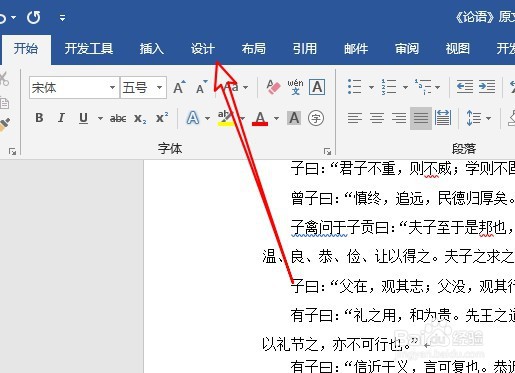515x373 pixels.
Task: Expand the bullets library dropdown arrow
Action: tap(371, 87)
